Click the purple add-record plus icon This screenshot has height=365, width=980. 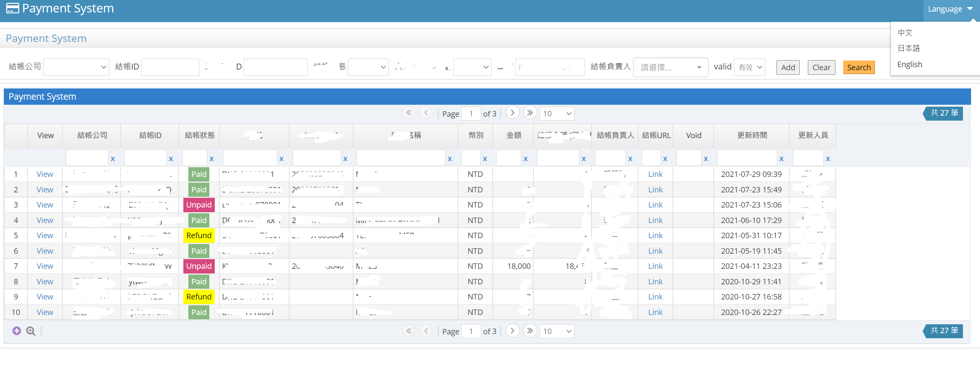17,331
